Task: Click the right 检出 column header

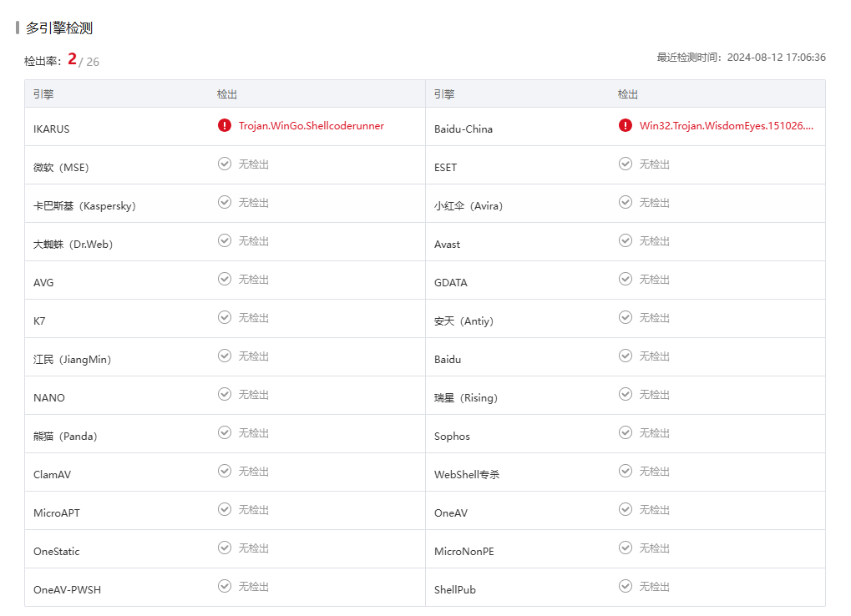Action: point(628,94)
